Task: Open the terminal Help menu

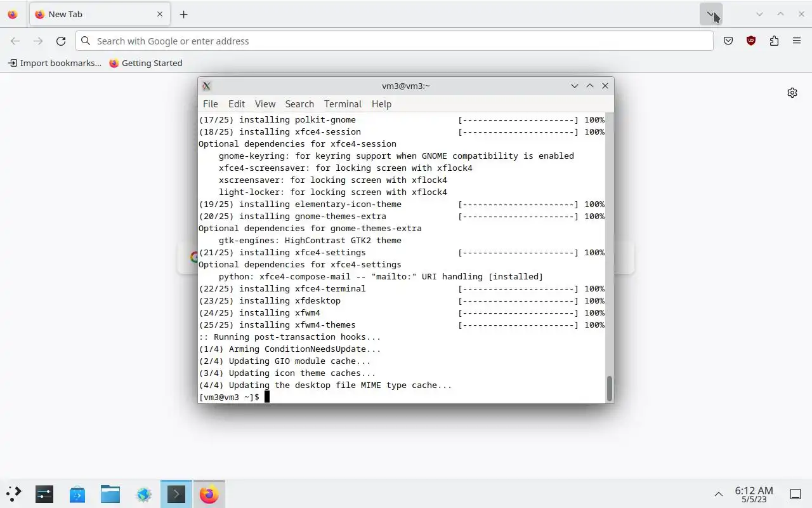Action: click(x=381, y=104)
